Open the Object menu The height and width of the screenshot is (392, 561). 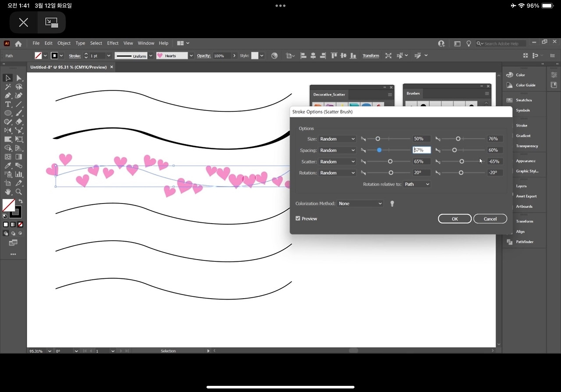pyautogui.click(x=64, y=43)
